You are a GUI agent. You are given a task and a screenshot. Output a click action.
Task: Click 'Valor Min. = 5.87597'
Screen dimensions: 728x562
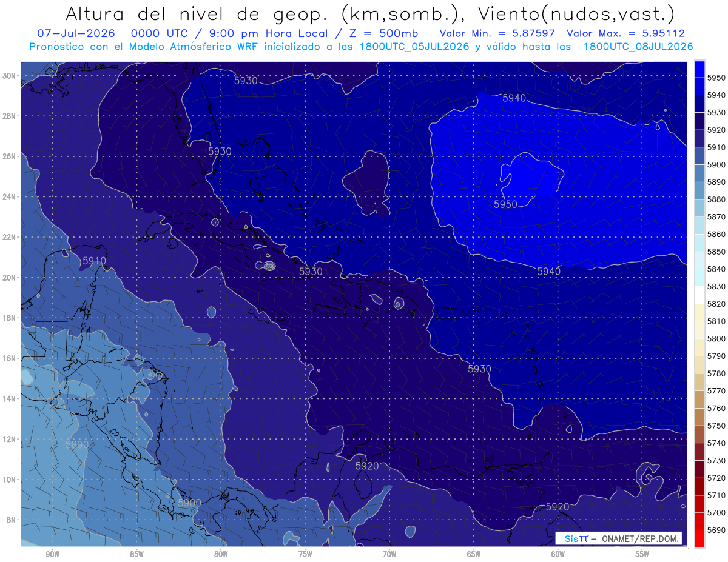click(x=499, y=33)
